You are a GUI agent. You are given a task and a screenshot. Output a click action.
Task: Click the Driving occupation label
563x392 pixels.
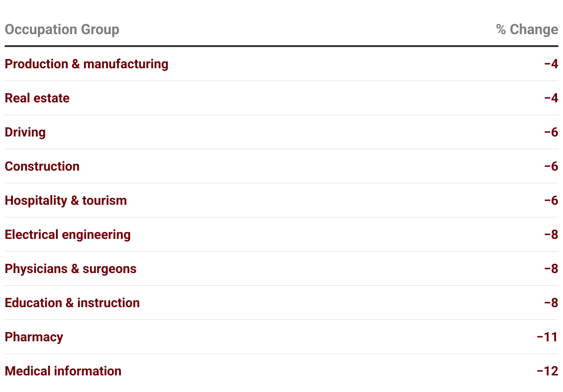(25, 132)
